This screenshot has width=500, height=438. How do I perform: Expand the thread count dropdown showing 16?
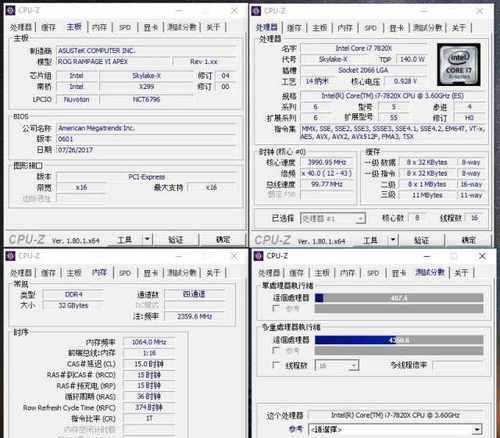click(x=354, y=366)
